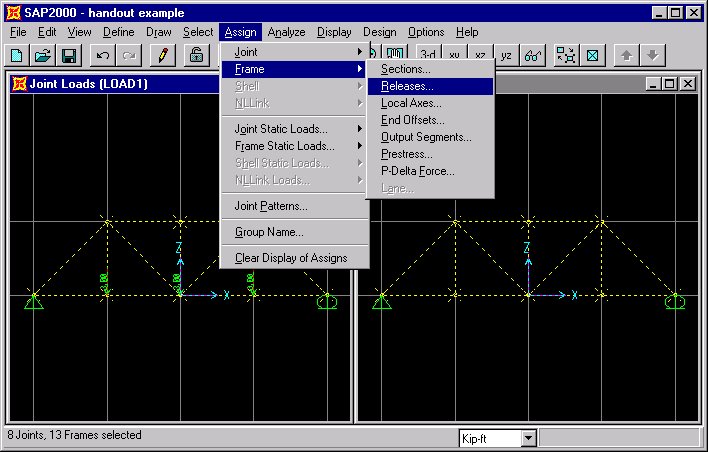Choose End Offsets... in Frame submenu
Viewport: 708px width, 452px height.
(x=430, y=120)
